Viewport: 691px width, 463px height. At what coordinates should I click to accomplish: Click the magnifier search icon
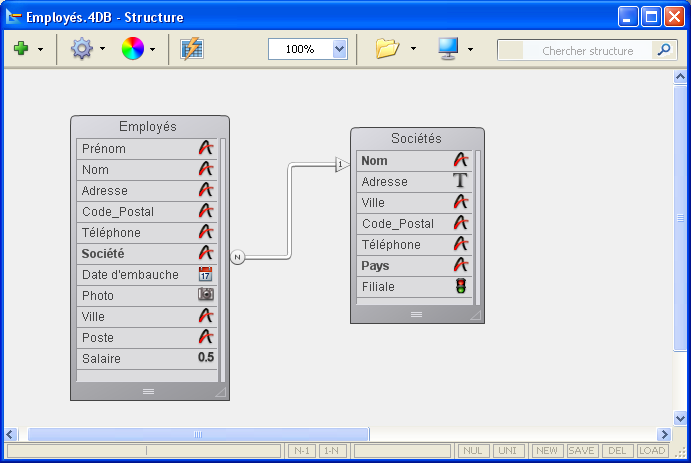click(664, 50)
